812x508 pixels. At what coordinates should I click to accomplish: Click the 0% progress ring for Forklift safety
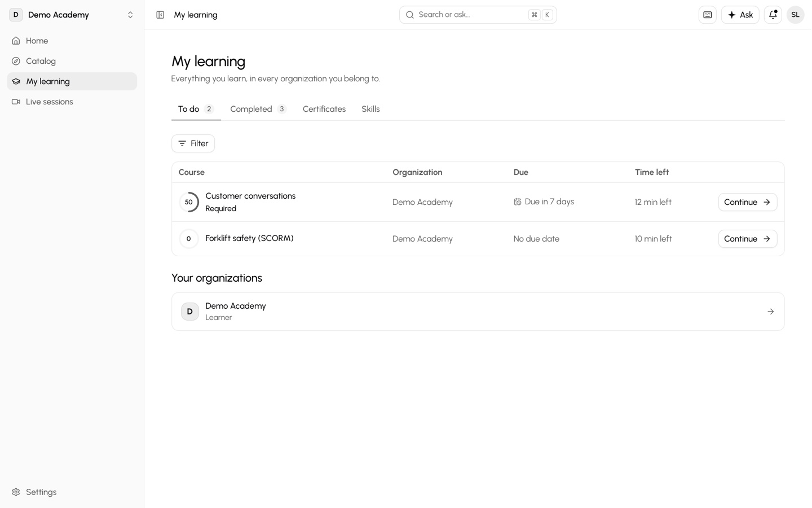(189, 239)
